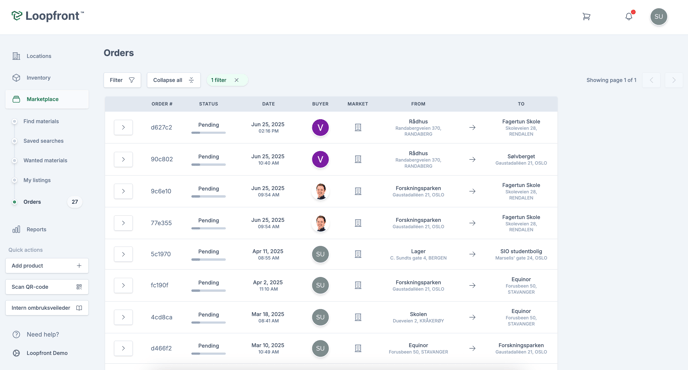Open the shopping cart icon
Screen dimensions: 688x370
(x=586, y=17)
